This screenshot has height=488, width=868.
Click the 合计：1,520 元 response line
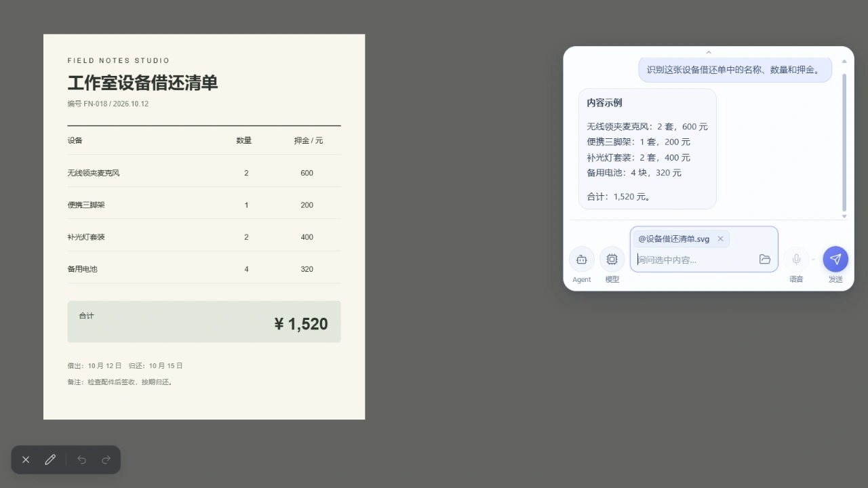[619, 197]
